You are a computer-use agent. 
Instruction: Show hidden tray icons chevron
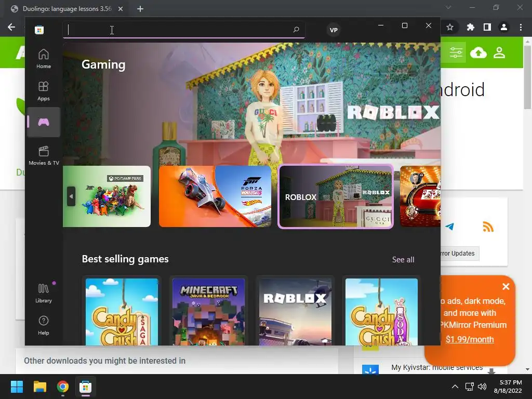tap(455, 387)
